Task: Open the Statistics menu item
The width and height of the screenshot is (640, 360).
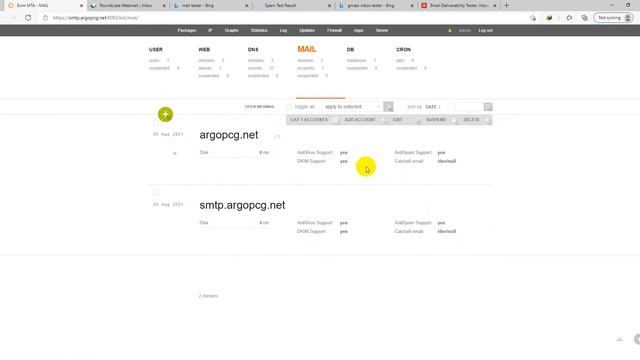Action: 259,30
